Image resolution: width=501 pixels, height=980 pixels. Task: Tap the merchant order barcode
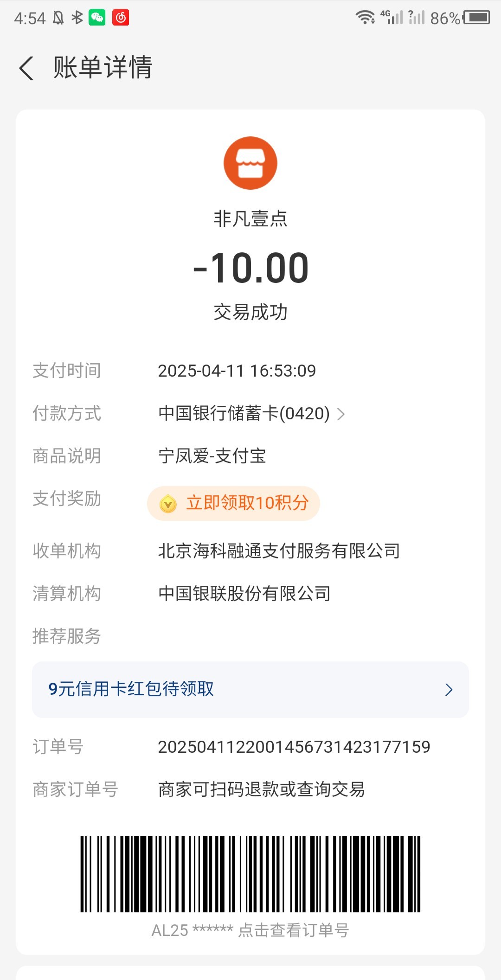point(250,874)
